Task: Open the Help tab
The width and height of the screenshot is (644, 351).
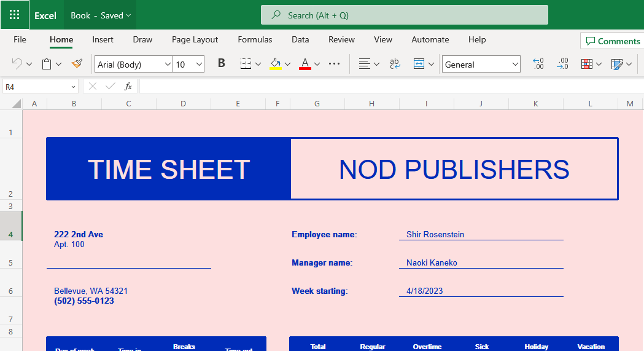Action: click(x=477, y=39)
